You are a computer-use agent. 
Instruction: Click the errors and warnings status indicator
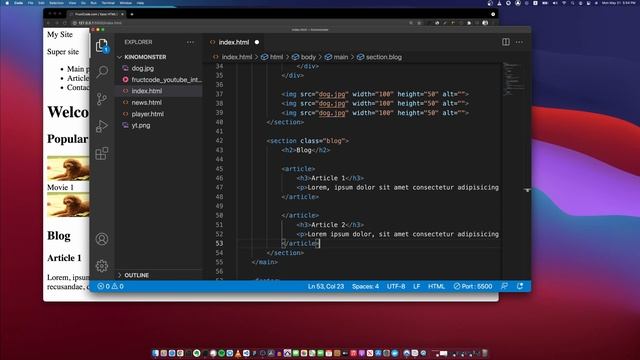point(110,287)
